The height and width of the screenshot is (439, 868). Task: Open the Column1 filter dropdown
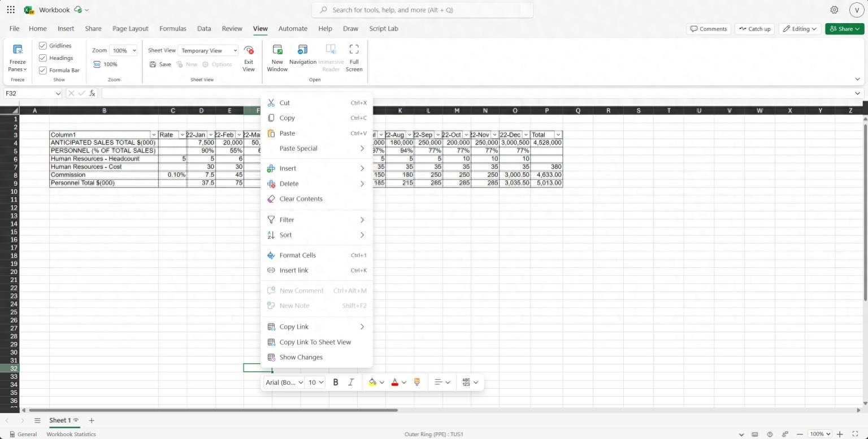coord(154,135)
